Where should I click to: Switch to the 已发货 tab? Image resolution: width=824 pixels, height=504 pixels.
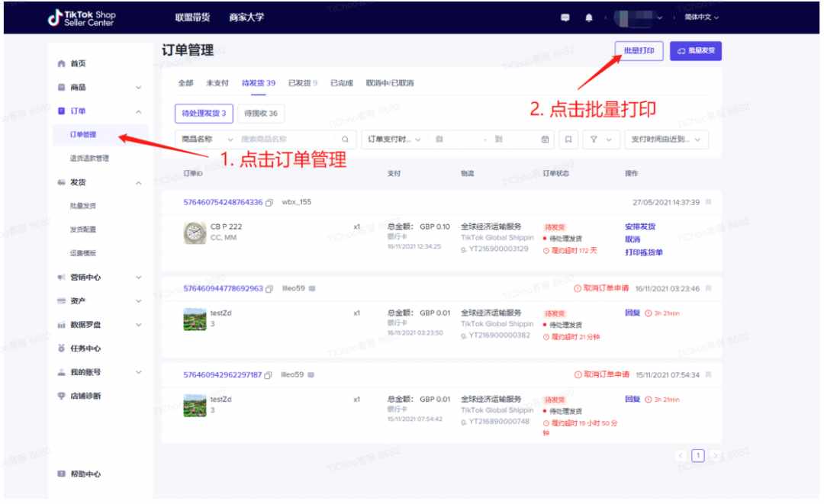(x=303, y=83)
